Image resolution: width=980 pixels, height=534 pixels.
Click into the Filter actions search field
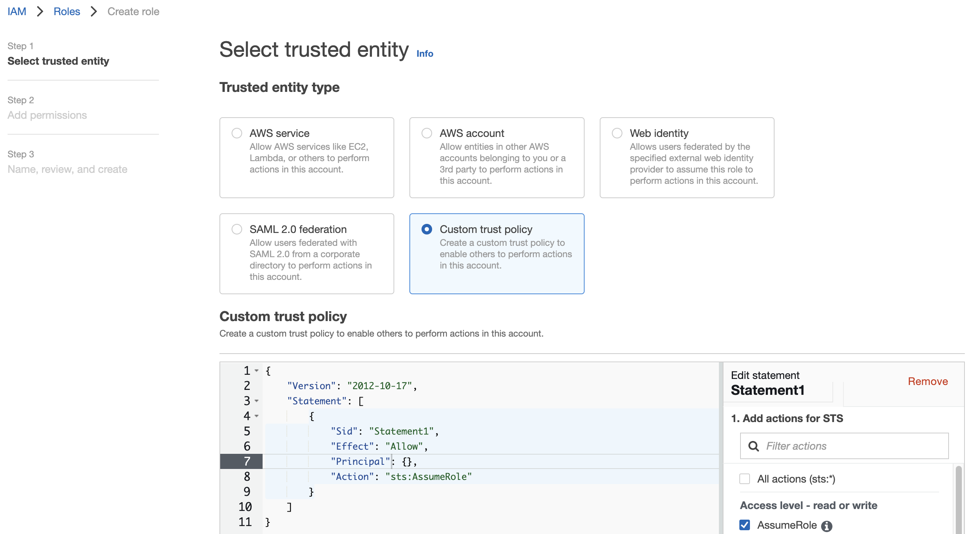tap(852, 446)
